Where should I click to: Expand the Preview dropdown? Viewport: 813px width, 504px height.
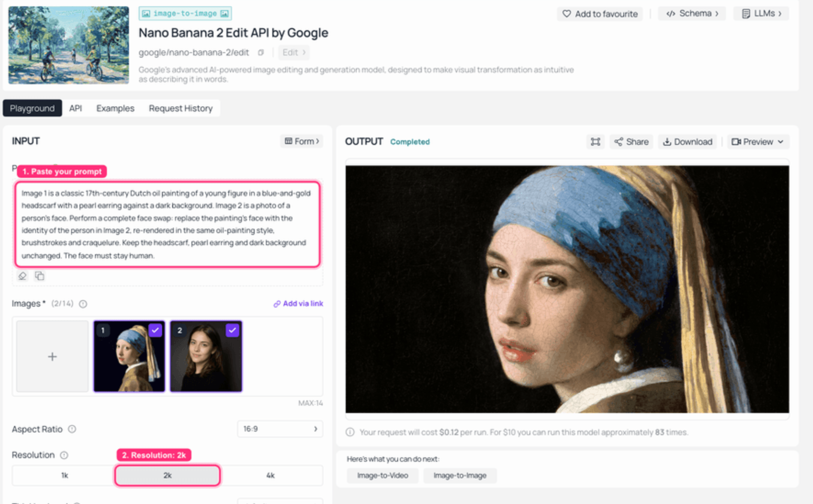[x=758, y=142]
